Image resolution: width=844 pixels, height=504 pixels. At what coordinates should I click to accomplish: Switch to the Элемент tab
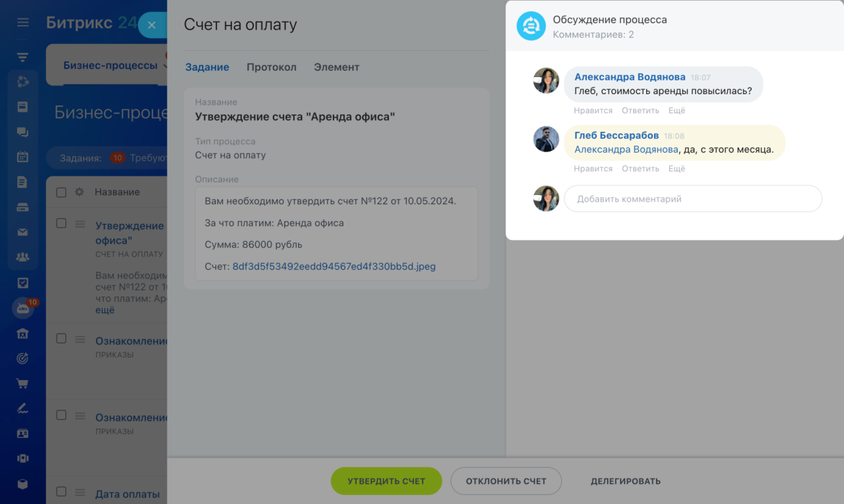pyautogui.click(x=336, y=67)
